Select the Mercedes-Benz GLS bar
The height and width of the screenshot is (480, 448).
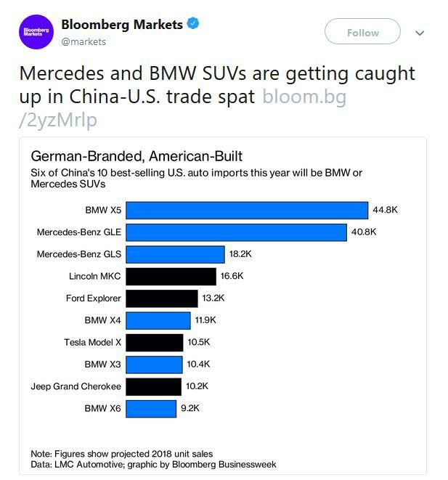click(175, 254)
